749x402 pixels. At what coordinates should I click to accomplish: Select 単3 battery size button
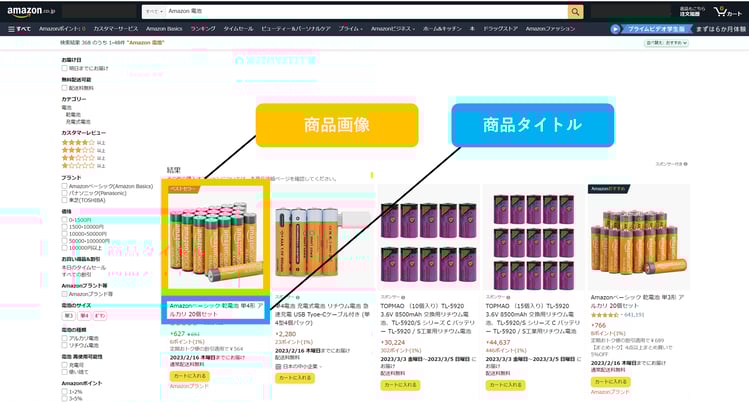pos(69,316)
